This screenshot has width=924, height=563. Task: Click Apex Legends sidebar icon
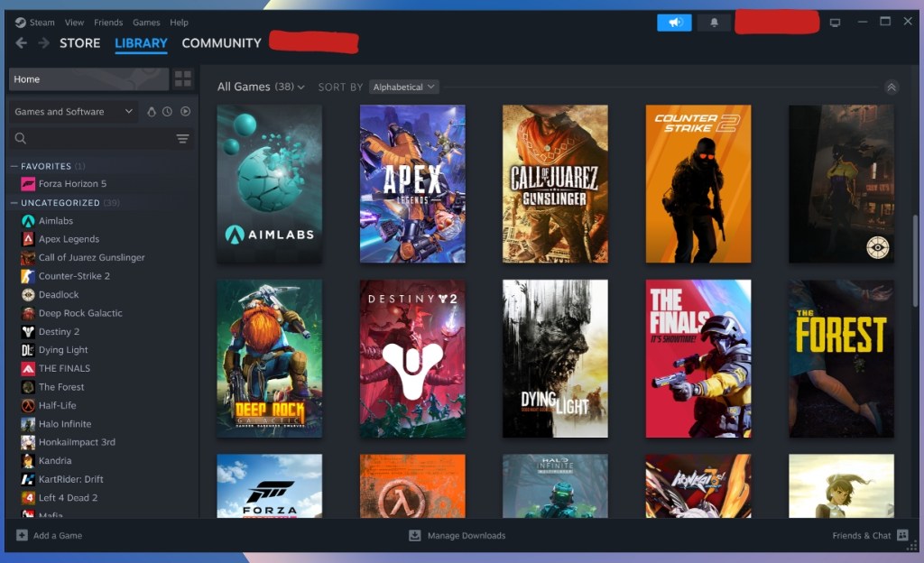(x=28, y=239)
